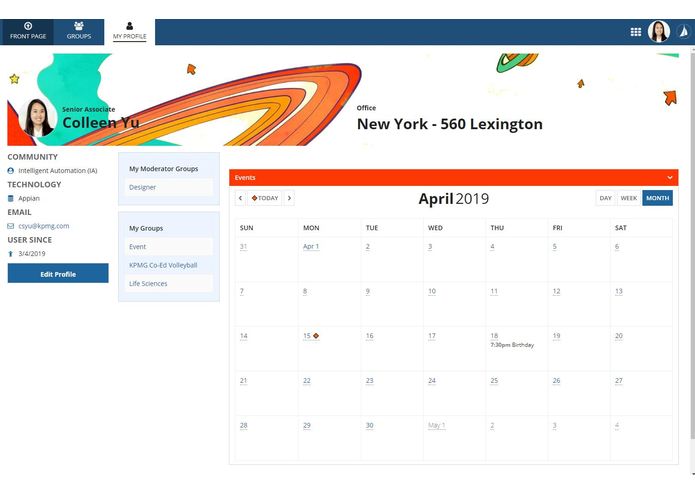Select April 22 date

click(307, 381)
